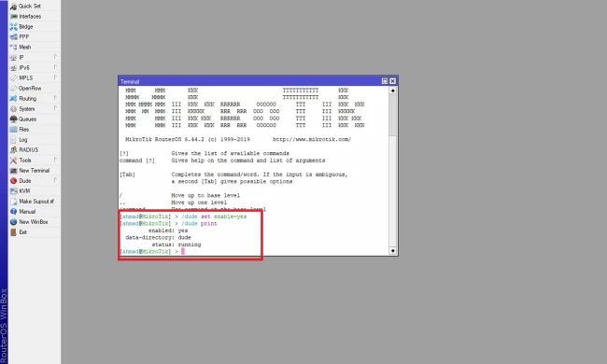This screenshot has height=364, width=607.
Task: Click the Make Supout.rif item
Action: pyautogui.click(x=36, y=202)
